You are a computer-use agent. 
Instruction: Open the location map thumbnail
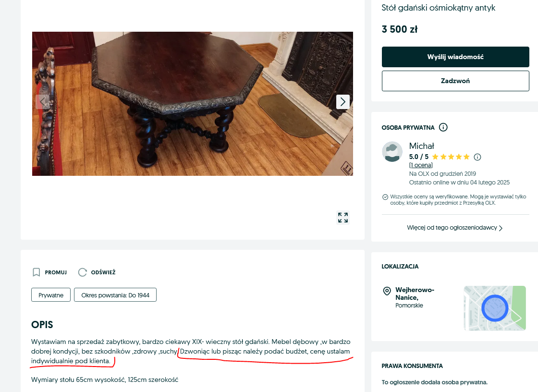(494, 308)
